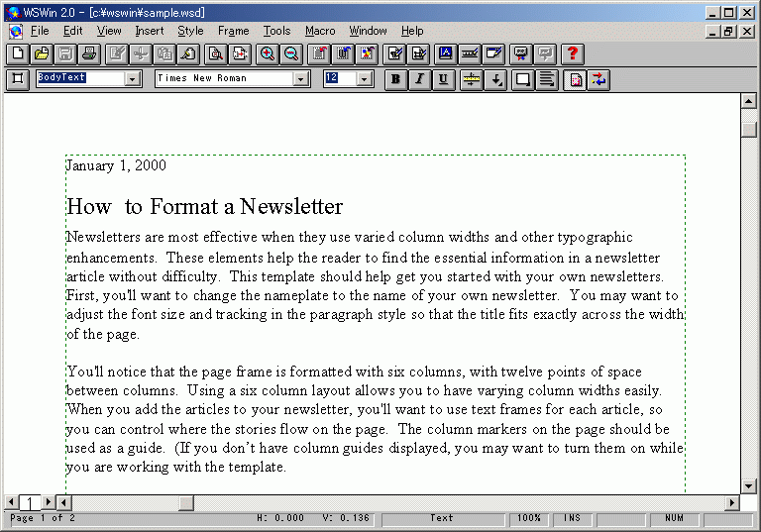
Task: Click the greyed speech bubble icon
Action: [545, 53]
